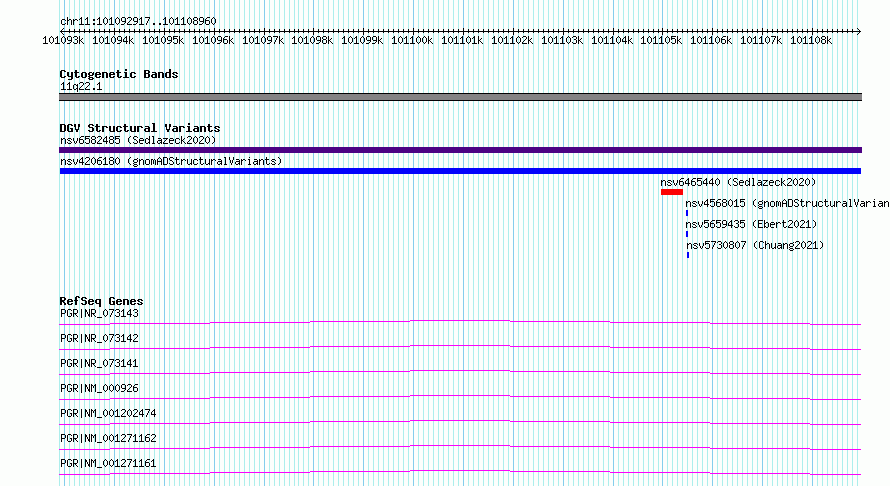890x486 pixels.
Task: Click the dark purple nsv6582485 variant bar
Action: click(460, 150)
